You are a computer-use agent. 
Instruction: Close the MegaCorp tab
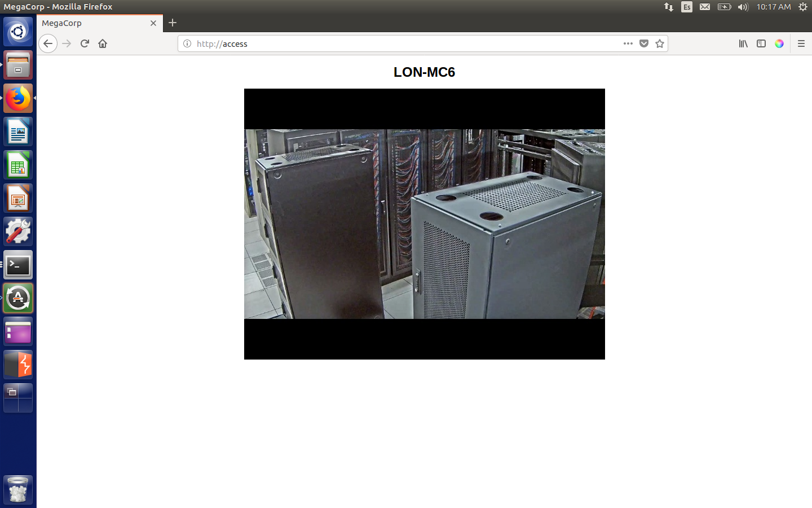click(x=153, y=23)
